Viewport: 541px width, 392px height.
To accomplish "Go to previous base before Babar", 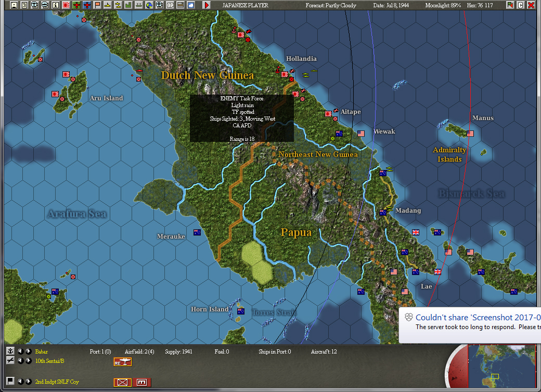I will click(x=21, y=351).
